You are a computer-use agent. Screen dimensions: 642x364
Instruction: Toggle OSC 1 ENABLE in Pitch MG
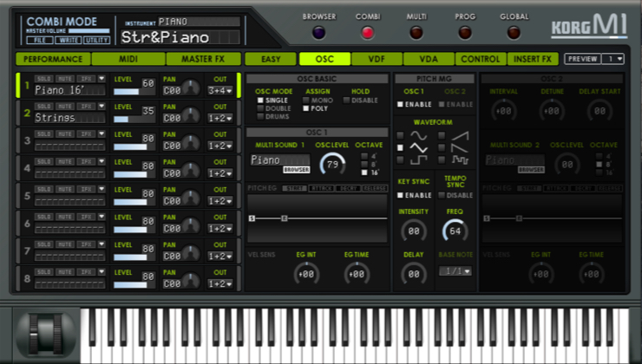click(400, 104)
